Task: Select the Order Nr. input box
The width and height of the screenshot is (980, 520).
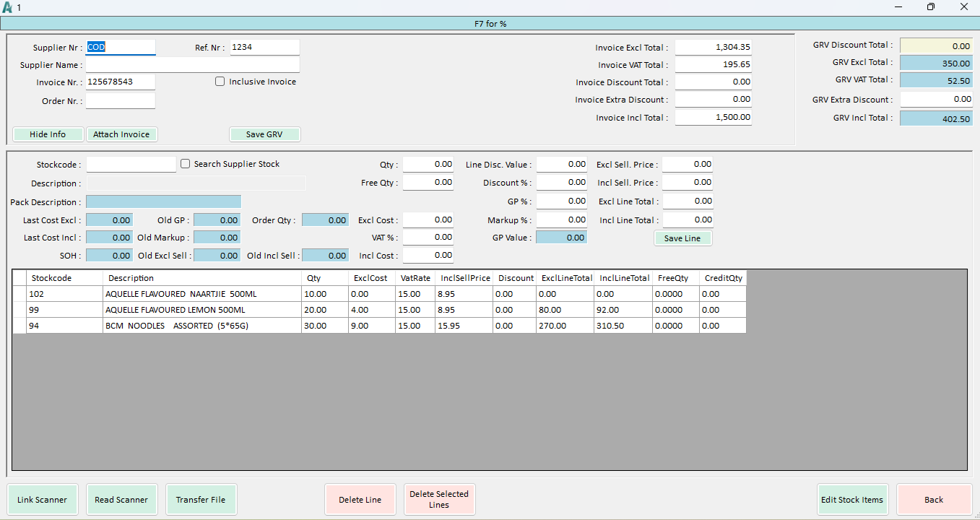Action: 120,101
